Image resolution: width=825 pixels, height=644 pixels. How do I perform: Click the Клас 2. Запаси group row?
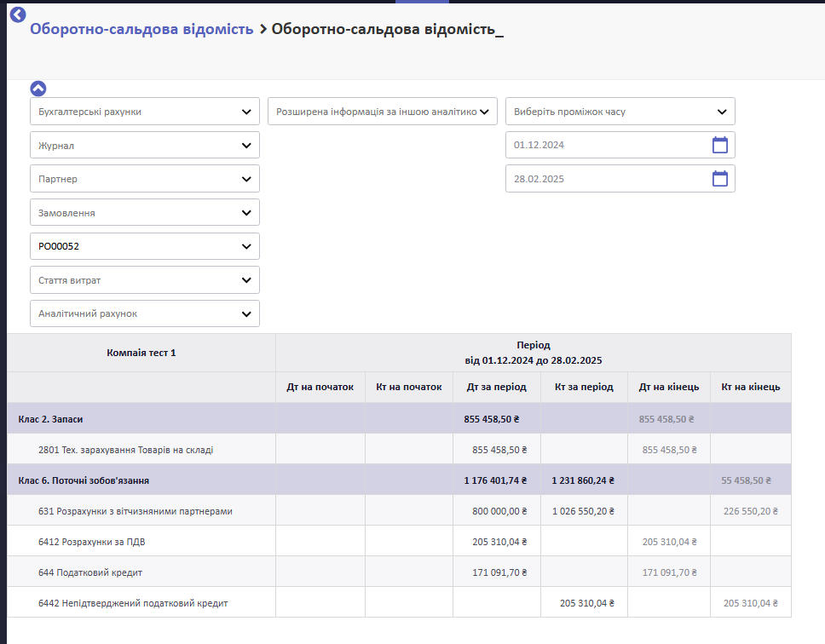click(400, 419)
